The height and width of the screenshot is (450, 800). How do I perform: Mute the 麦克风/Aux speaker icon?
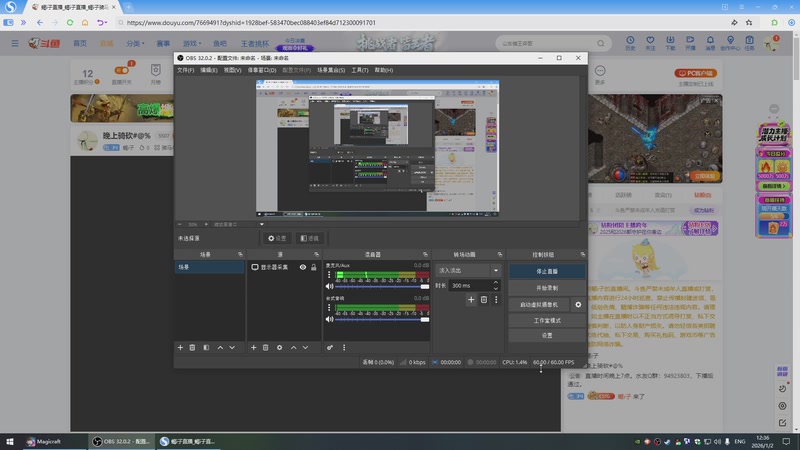click(x=329, y=287)
